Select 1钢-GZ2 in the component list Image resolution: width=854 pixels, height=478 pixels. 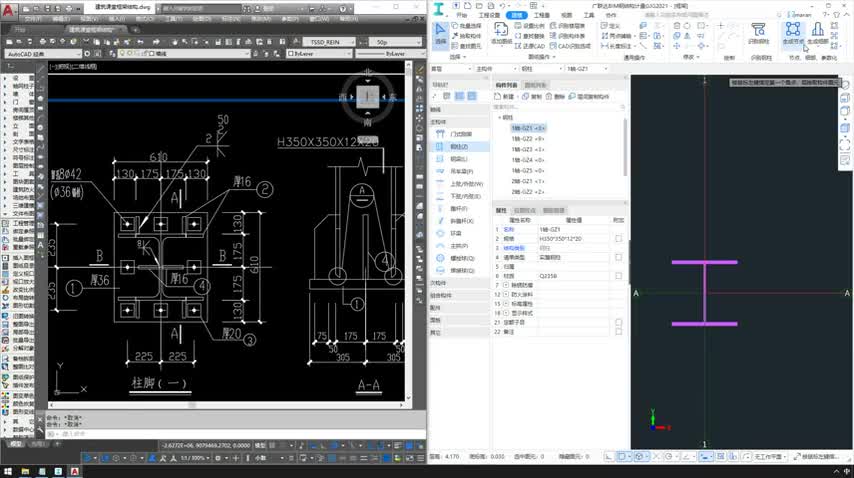(x=527, y=139)
